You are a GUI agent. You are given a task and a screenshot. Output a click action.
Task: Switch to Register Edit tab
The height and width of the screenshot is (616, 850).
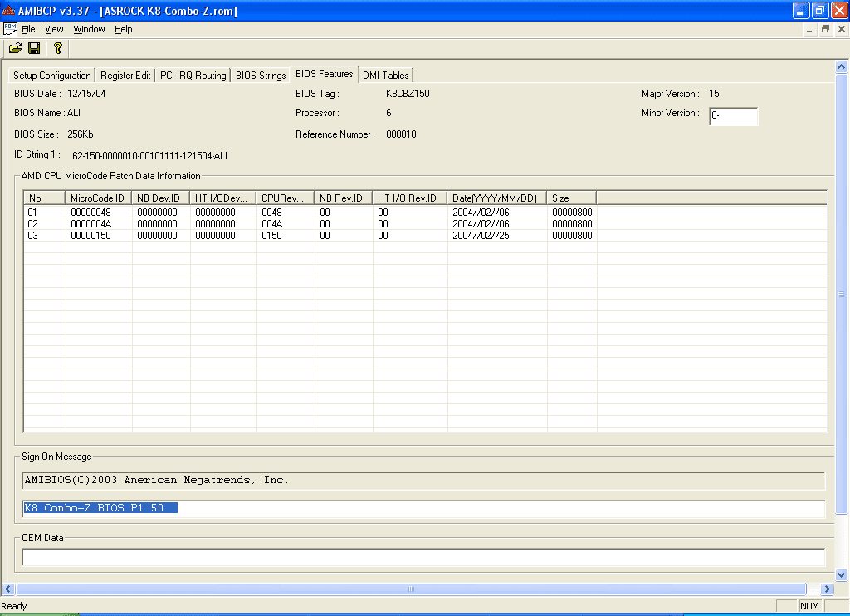coord(125,76)
